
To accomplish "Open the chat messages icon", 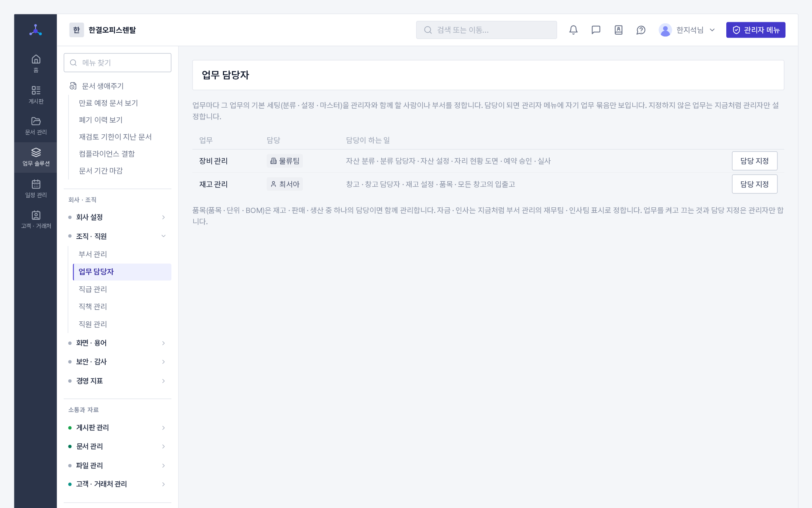I will click(596, 30).
